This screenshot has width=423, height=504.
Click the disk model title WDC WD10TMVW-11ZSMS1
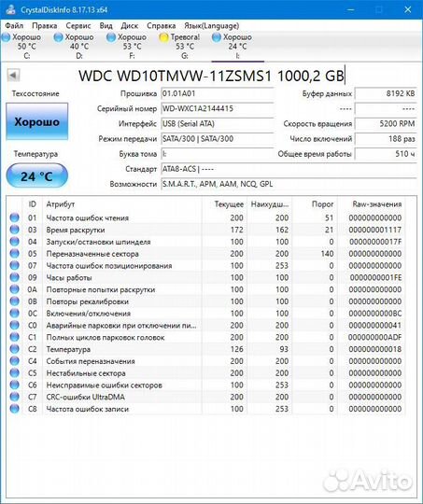click(x=211, y=76)
